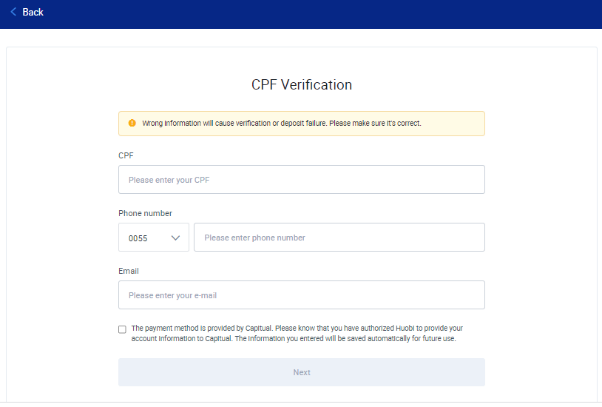Image resolution: width=602 pixels, height=407 pixels.
Task: Click the back arrow chevron icon
Action: 13,12
